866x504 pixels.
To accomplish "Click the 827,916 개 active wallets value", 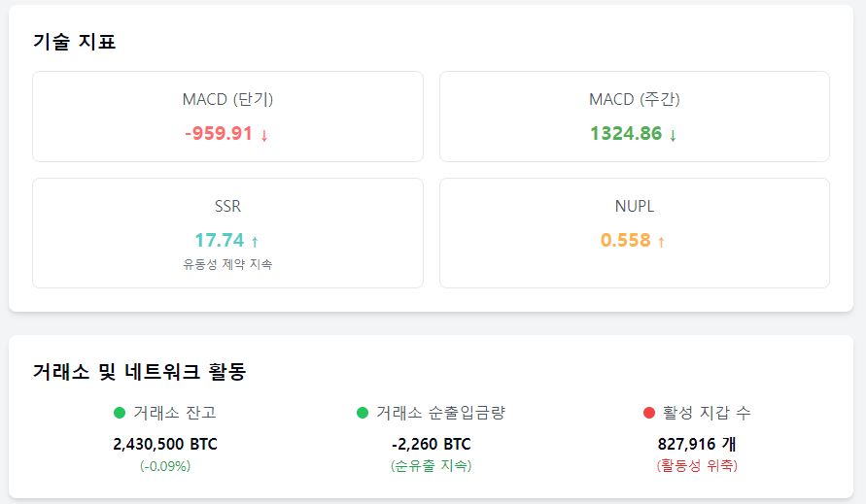I will point(697,444).
